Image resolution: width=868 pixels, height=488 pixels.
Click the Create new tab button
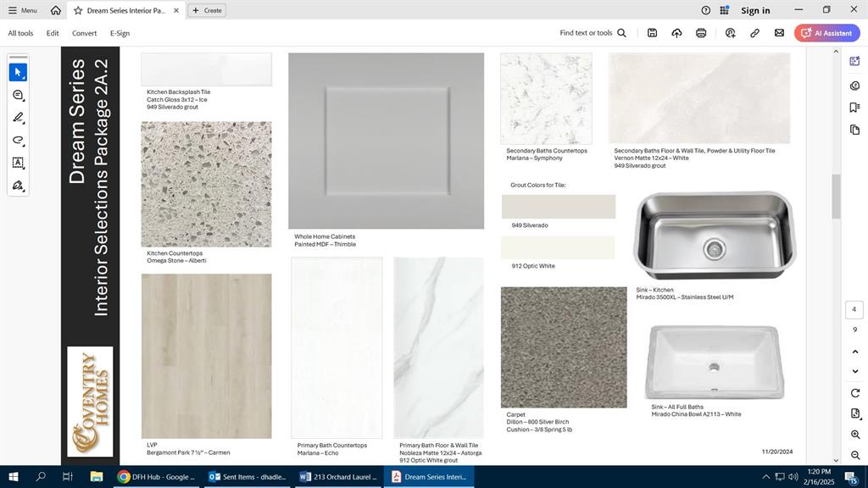(x=207, y=10)
